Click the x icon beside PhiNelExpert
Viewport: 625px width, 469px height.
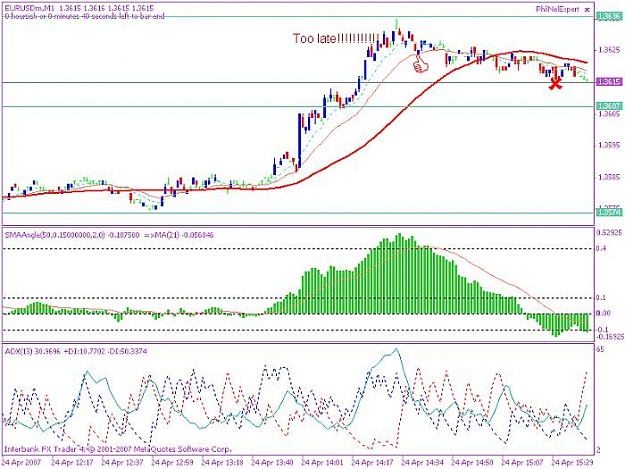(587, 10)
